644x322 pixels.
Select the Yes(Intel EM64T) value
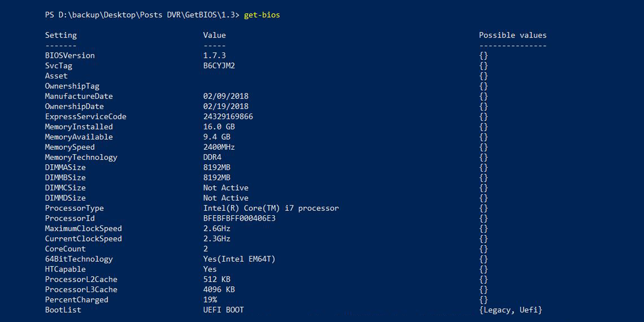pos(239,259)
